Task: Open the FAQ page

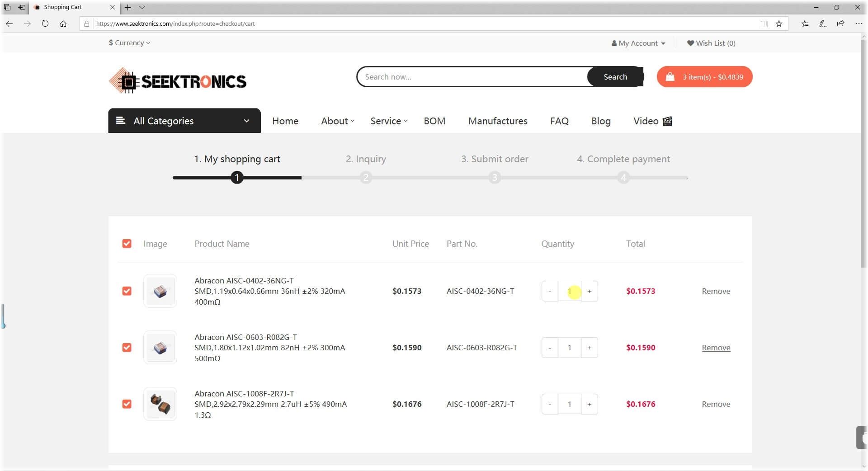Action: pos(559,121)
